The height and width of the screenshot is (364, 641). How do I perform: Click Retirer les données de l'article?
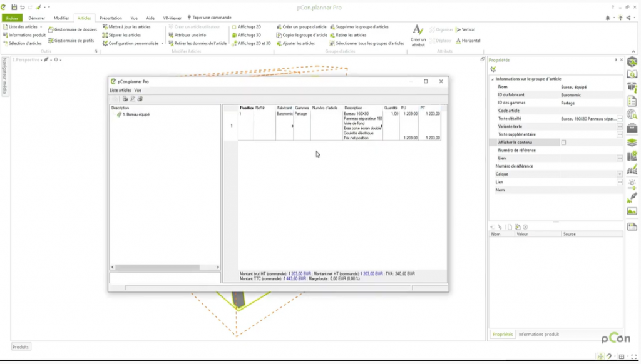[197, 43]
